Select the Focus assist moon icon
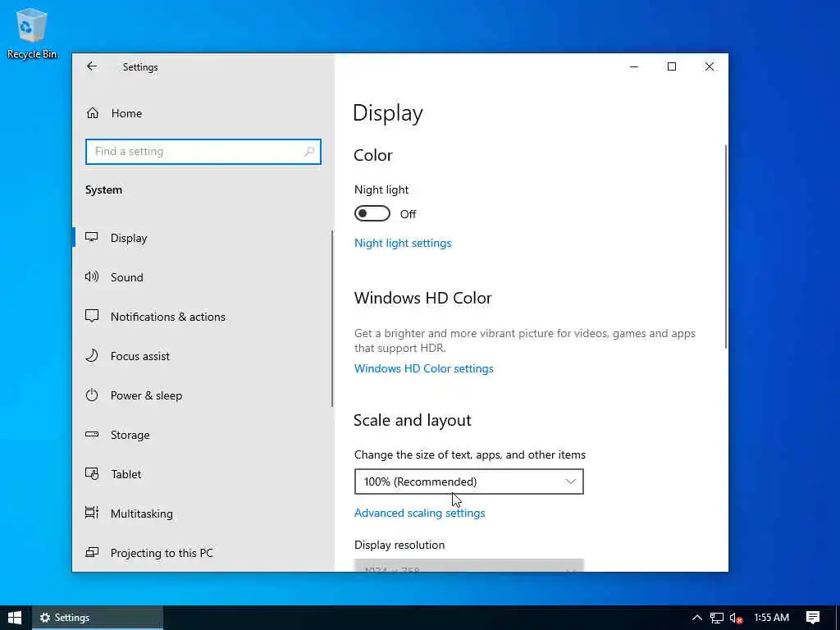Viewport: 840px width, 630px height. 92,356
